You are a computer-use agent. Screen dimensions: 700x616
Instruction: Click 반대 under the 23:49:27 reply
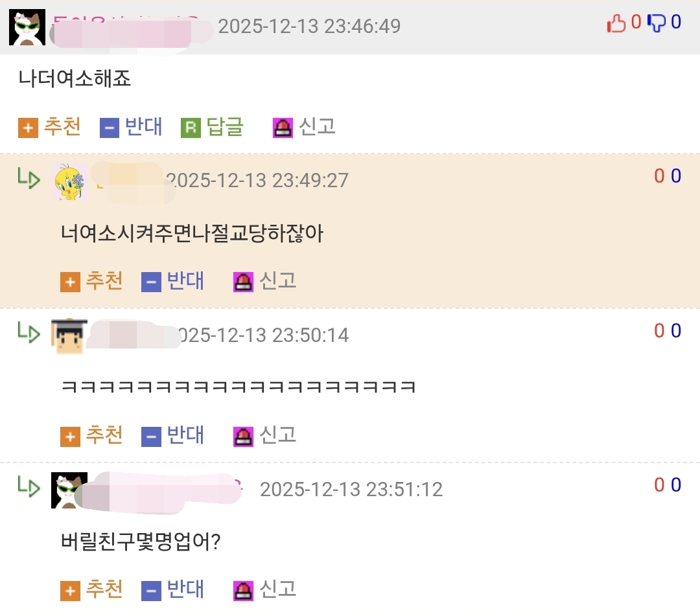tap(185, 280)
